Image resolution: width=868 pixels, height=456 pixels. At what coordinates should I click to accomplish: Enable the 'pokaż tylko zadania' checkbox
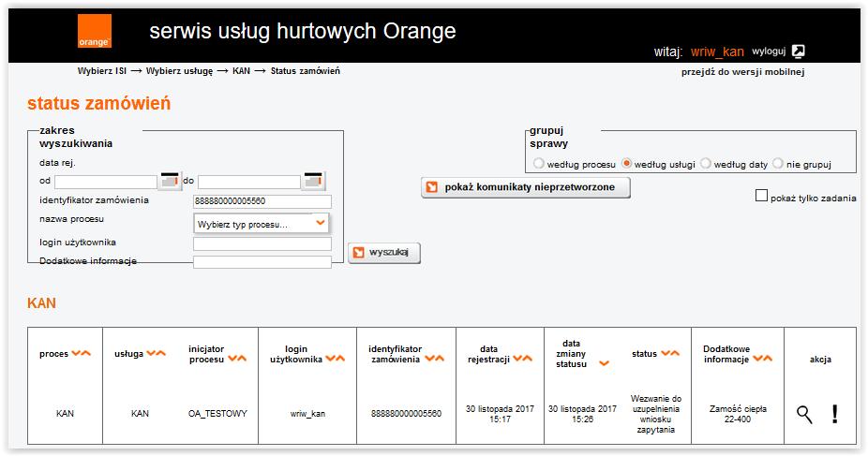[x=762, y=196]
